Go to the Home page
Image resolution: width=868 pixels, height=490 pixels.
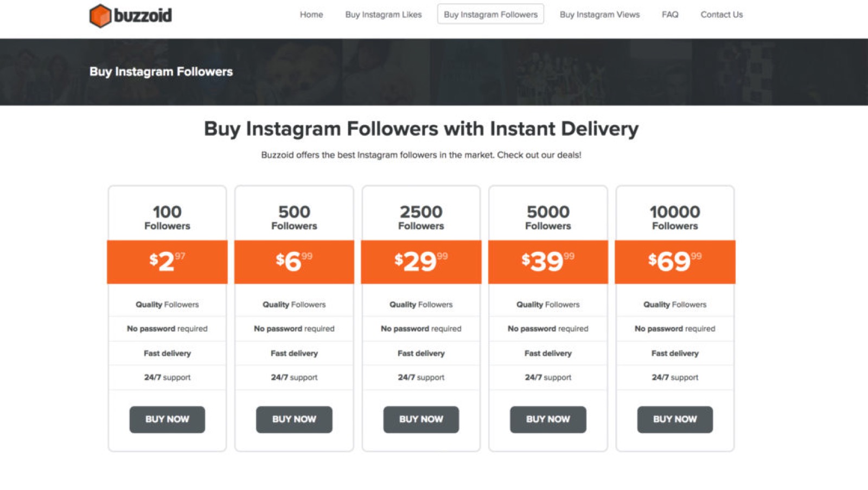point(311,15)
